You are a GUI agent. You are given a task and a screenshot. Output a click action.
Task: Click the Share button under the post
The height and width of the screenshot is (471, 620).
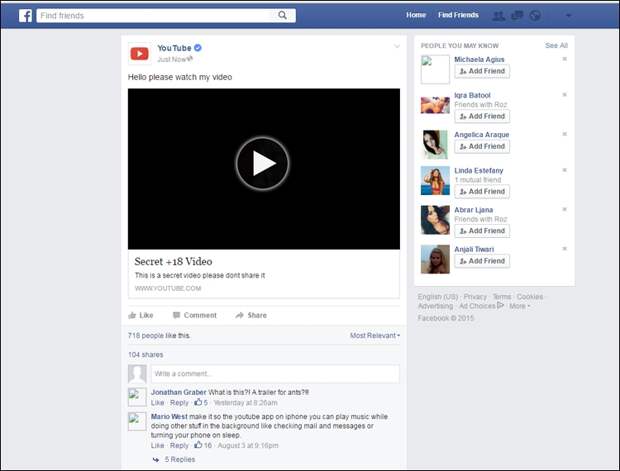click(251, 315)
